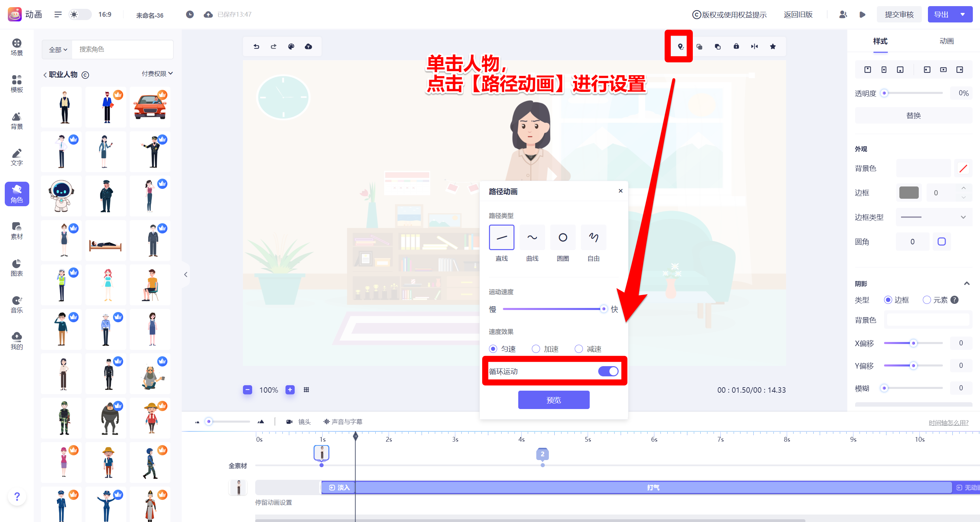Open the 模板 sidebar panel
This screenshot has height=522, width=980.
tap(17, 84)
